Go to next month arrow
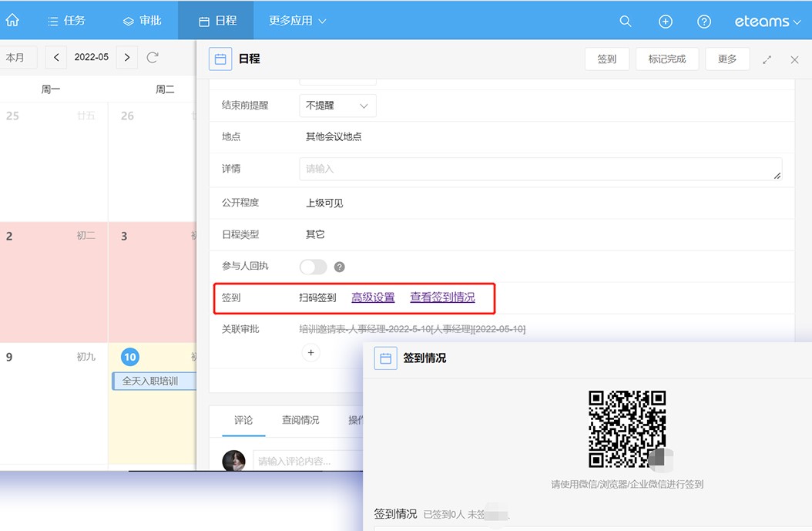 (127, 57)
